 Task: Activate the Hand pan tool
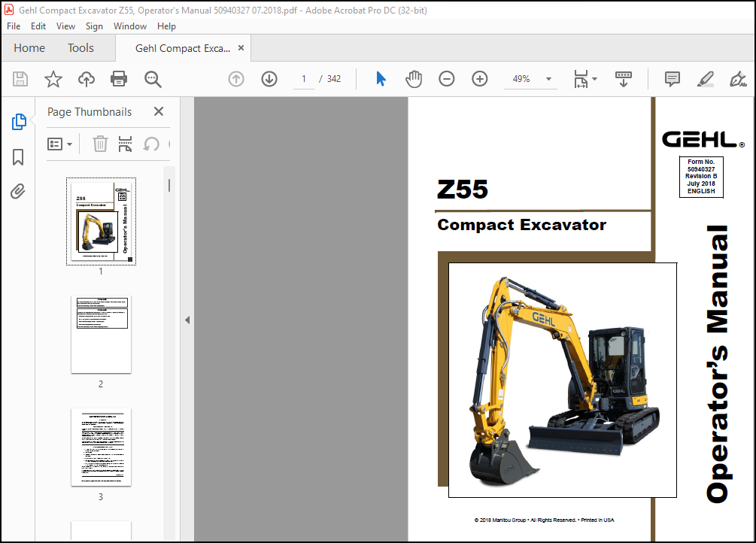pos(414,79)
